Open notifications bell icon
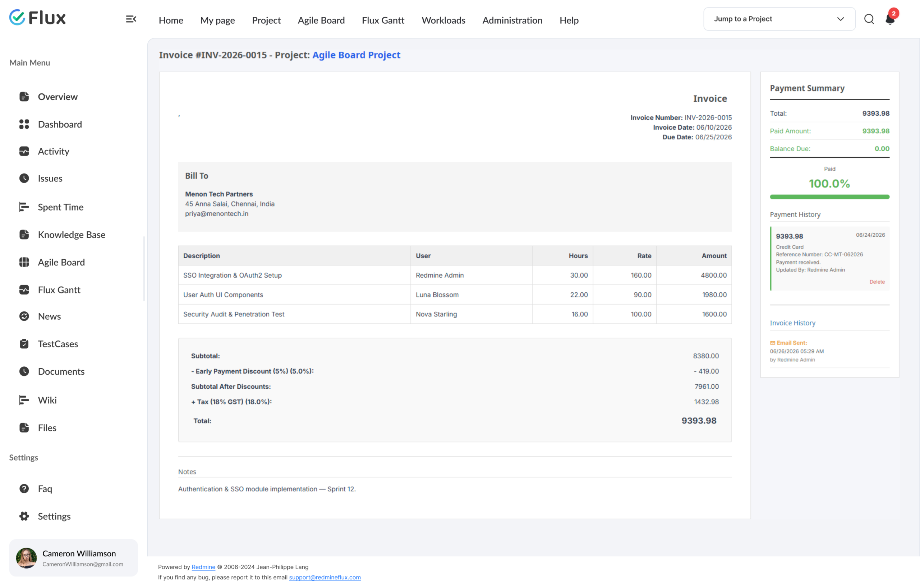The image size is (920, 588). click(x=890, y=19)
